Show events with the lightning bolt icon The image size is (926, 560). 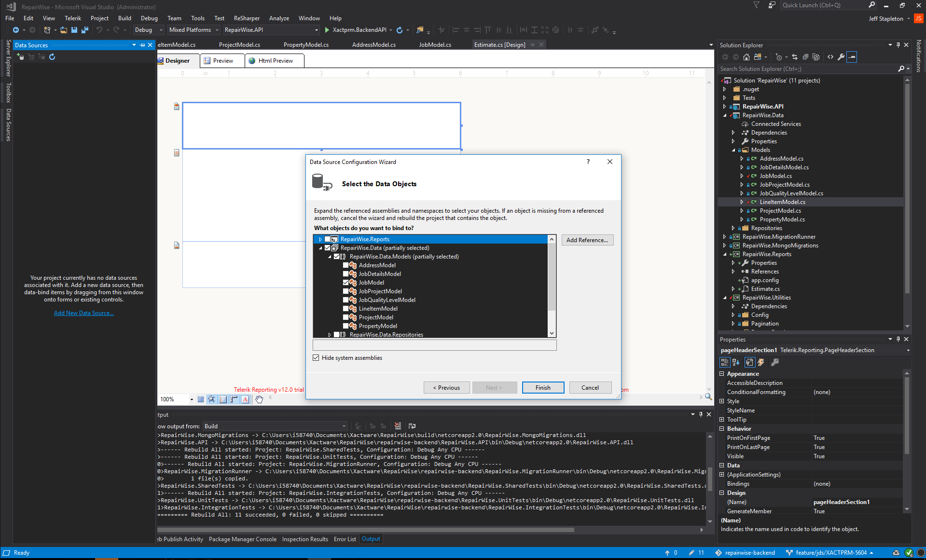(761, 362)
